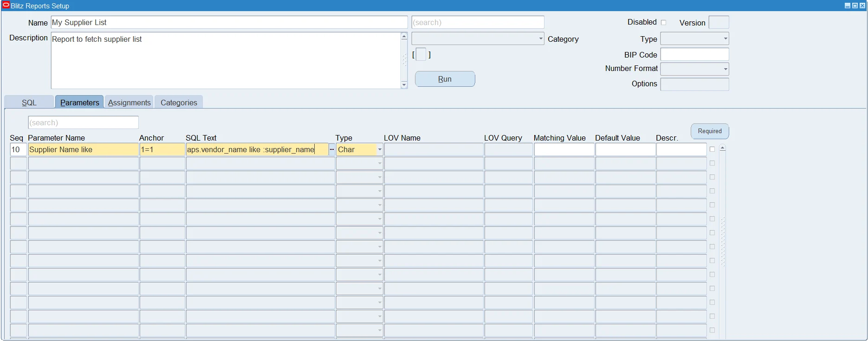Click the Matching Value cell in first row

click(564, 149)
